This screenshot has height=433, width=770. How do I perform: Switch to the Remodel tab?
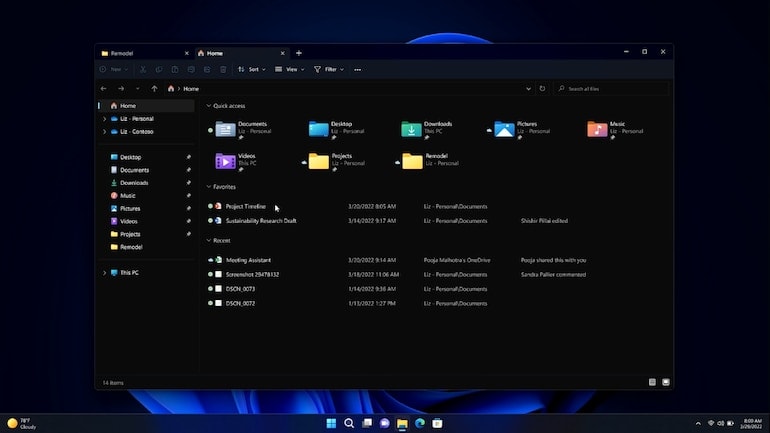[x=144, y=53]
